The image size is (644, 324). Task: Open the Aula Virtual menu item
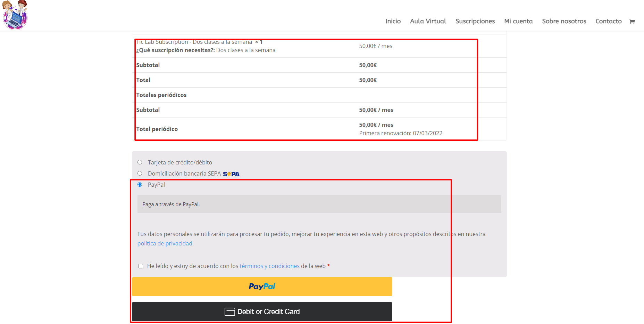(x=428, y=21)
